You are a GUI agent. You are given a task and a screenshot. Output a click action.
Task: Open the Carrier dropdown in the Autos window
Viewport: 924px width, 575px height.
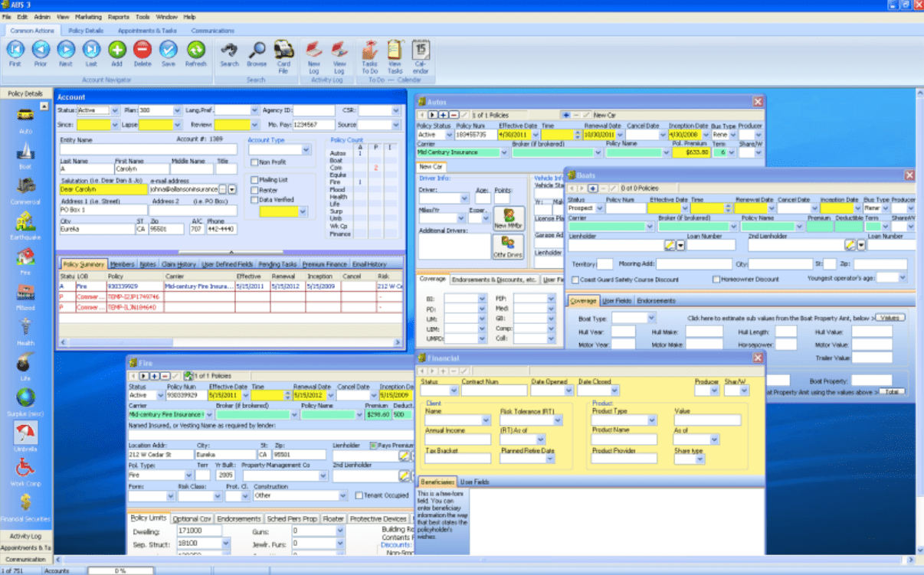point(506,152)
